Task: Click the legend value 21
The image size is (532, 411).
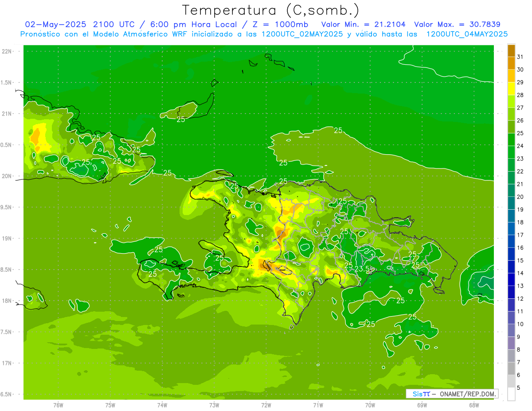Action: pyautogui.click(x=520, y=184)
